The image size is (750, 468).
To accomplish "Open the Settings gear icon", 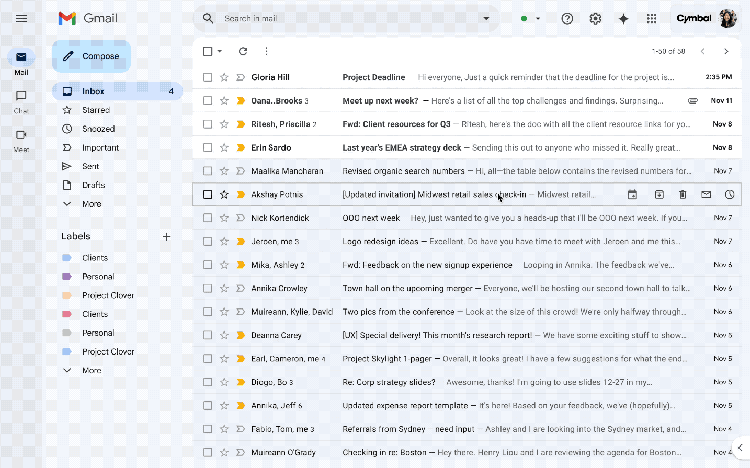I will (x=595, y=19).
